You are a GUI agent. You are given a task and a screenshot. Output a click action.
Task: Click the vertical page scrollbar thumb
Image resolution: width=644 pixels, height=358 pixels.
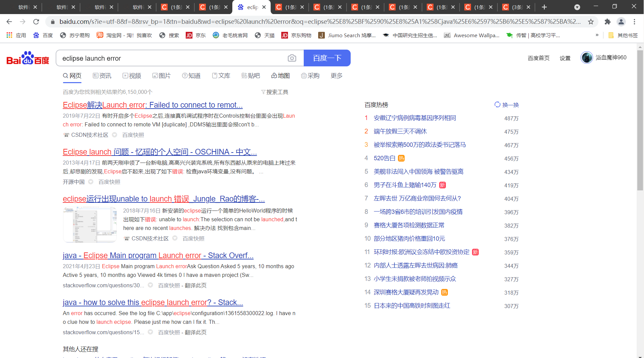[640, 121]
